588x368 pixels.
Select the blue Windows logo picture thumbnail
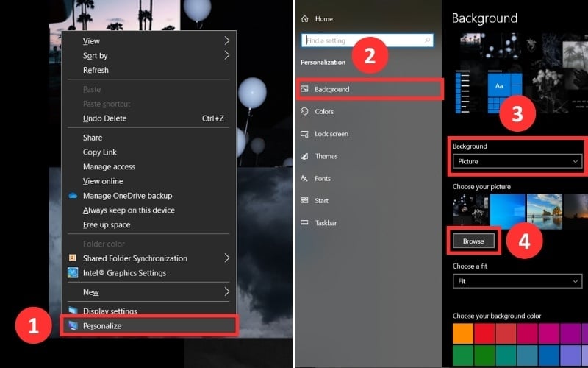click(507, 211)
